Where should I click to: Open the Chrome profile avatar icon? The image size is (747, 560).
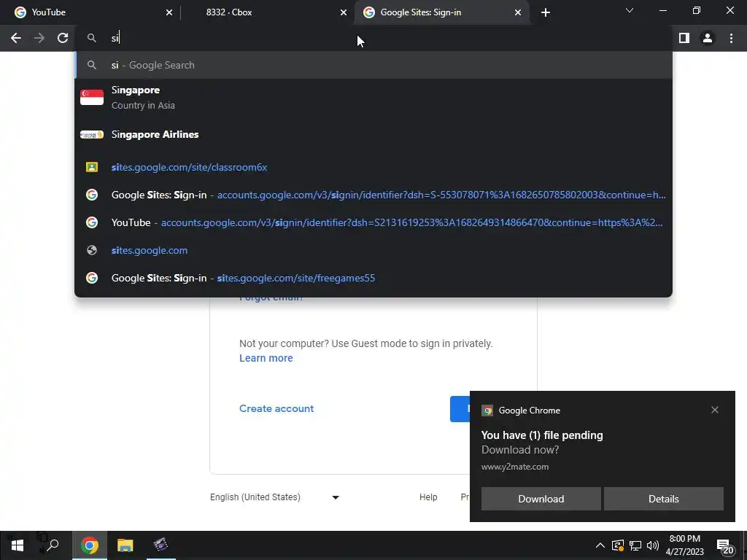pos(708,38)
